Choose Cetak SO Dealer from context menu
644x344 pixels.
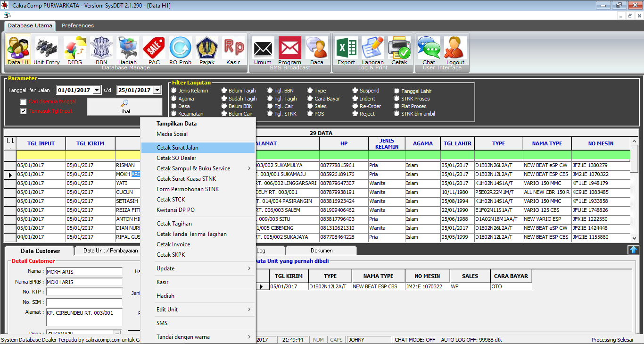[176, 158]
